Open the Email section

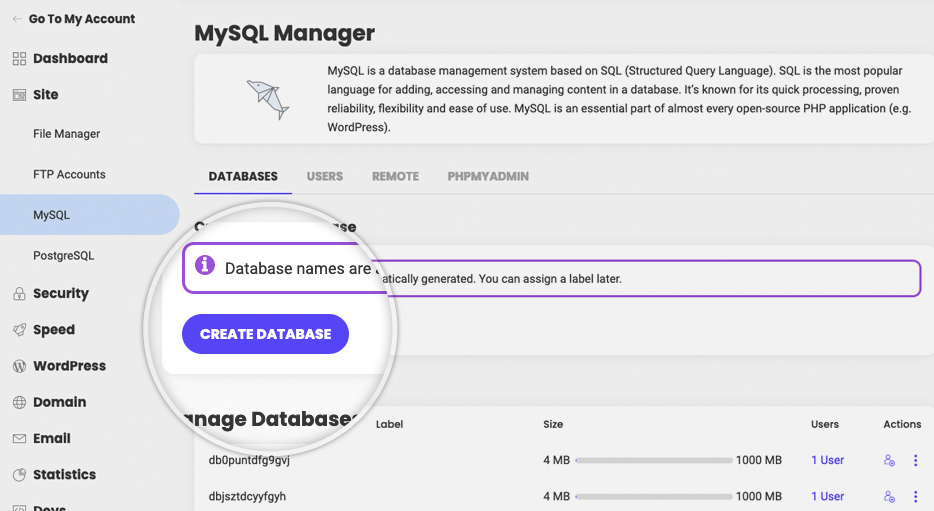pos(52,438)
